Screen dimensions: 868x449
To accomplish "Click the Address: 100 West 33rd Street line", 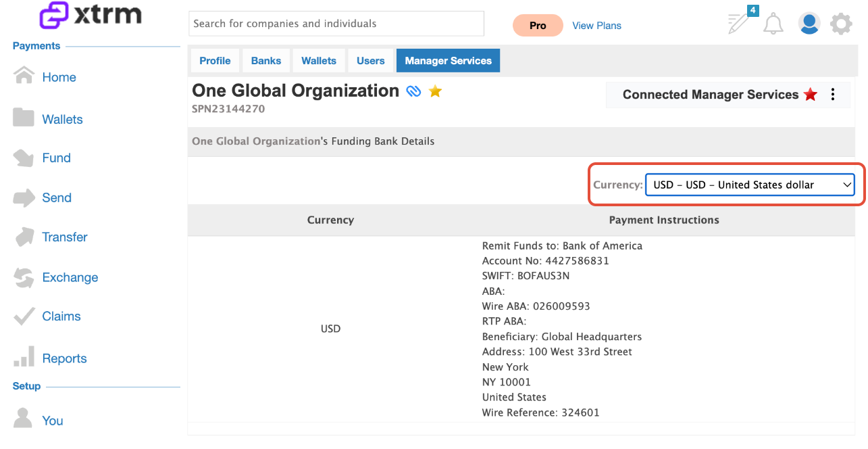I will (x=557, y=352).
